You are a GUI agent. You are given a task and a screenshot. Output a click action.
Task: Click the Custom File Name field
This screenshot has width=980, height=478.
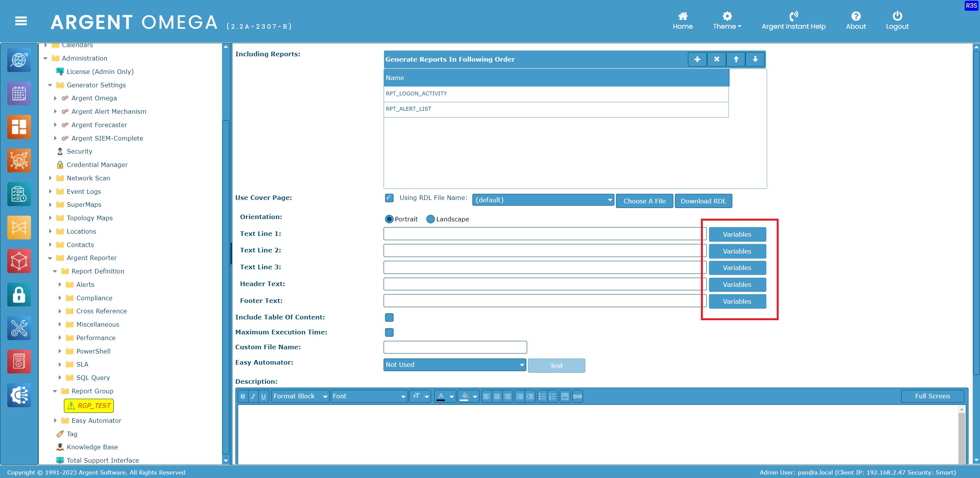455,347
